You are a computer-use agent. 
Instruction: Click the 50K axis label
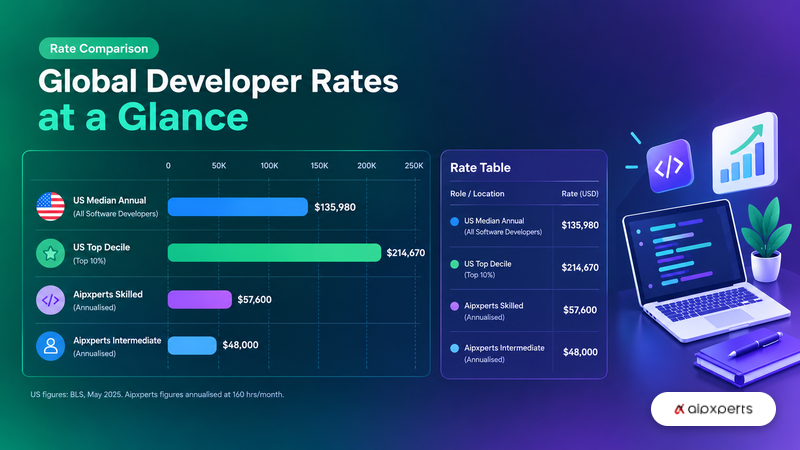tap(219, 166)
